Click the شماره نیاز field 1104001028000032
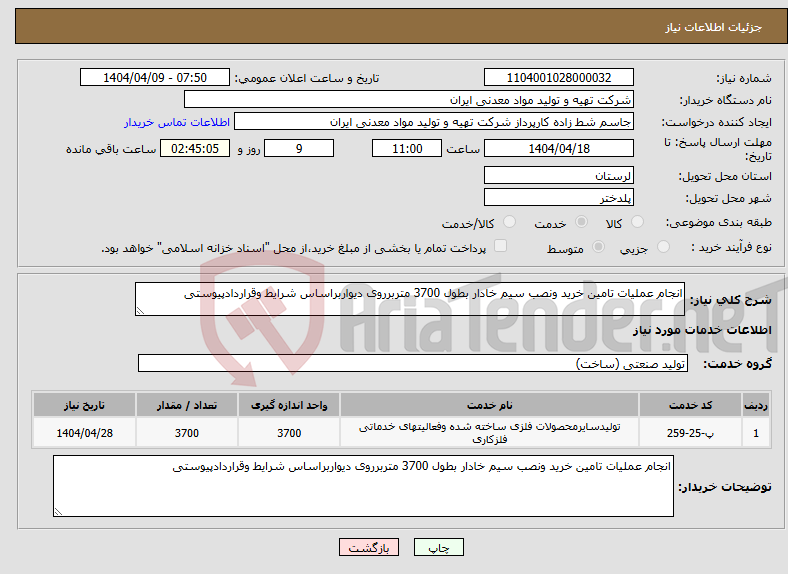Viewport: 788px width, 574px height. (x=558, y=77)
